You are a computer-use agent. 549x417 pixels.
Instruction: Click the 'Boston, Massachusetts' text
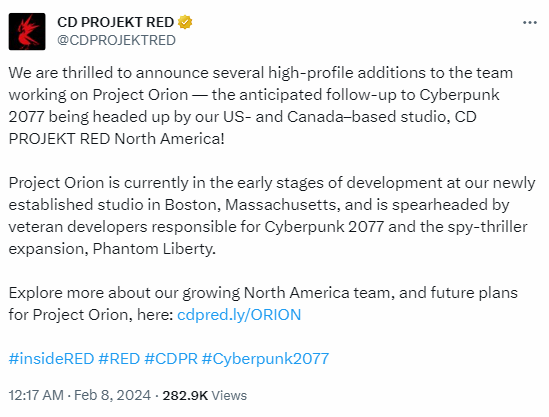252,205
